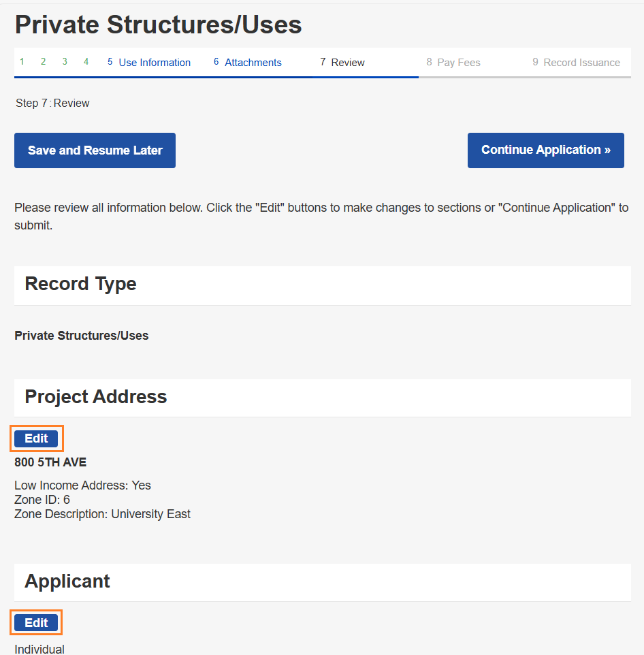Go to step 1 in progress bar

[22, 62]
